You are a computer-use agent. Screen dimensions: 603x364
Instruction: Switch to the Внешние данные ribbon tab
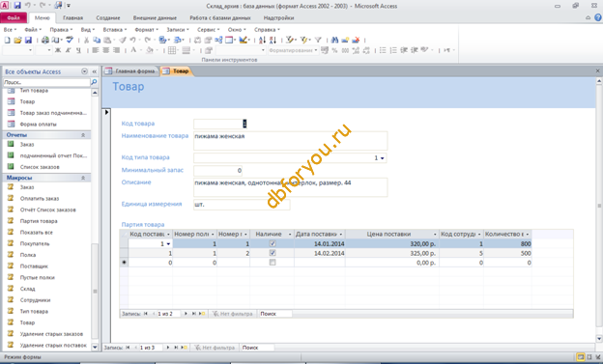point(155,17)
